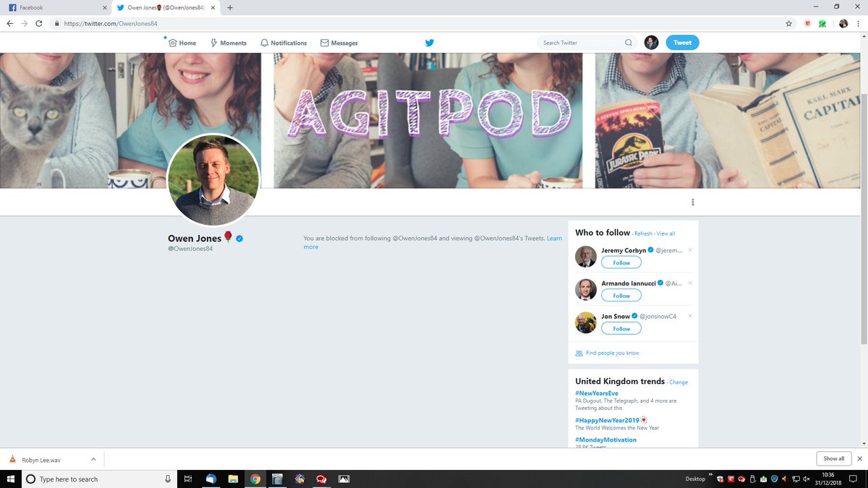
Task: Click the blue Tweet button
Action: coord(682,43)
